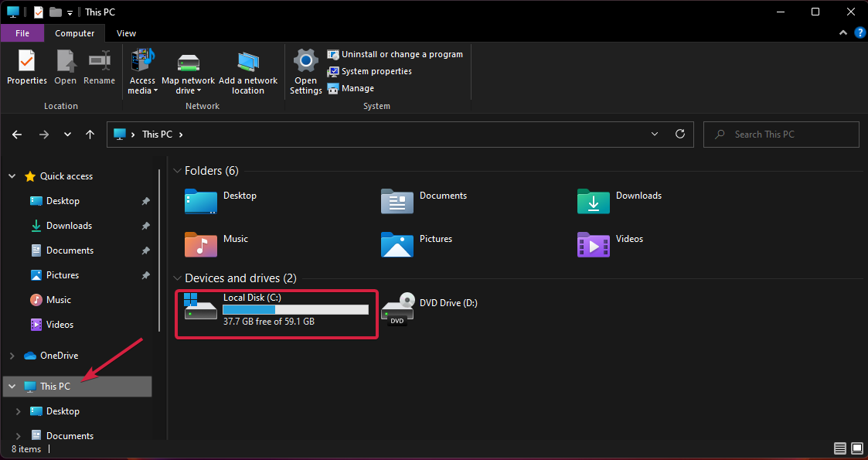Open Settings from the ribbon
The image size is (868, 460).
pos(305,72)
